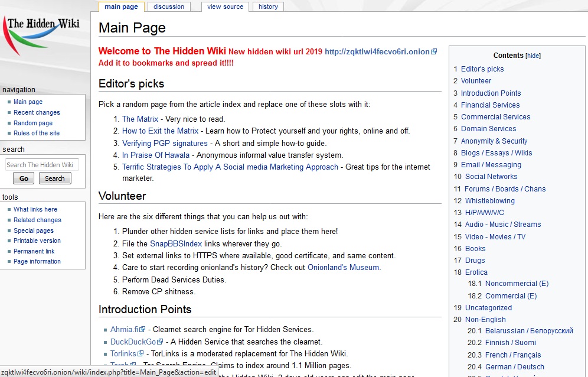Jump to H/P/A/W/V/C in Contents
Screen dimensions: 588x377
485,213
